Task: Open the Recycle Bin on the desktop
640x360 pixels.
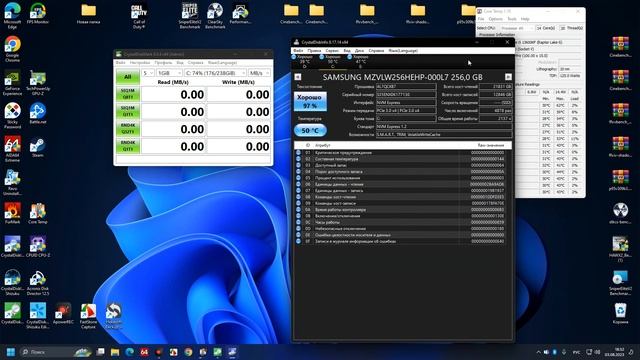Action: tap(620, 313)
